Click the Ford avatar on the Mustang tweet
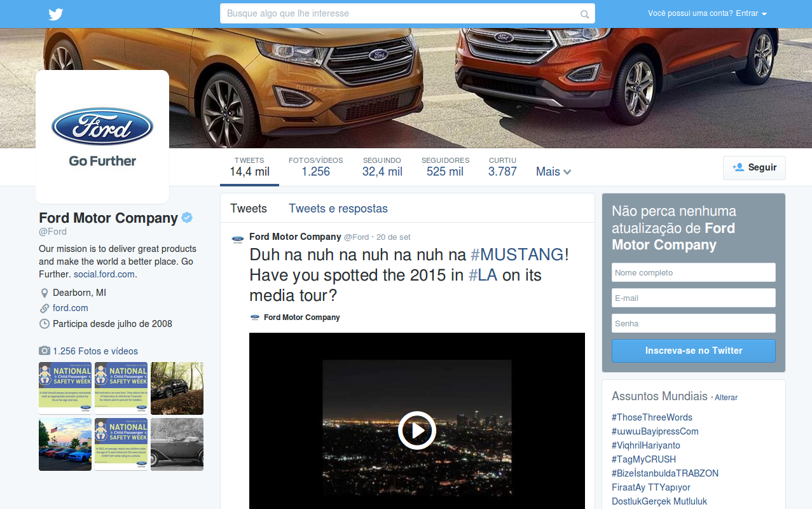The height and width of the screenshot is (509, 812). [237, 239]
